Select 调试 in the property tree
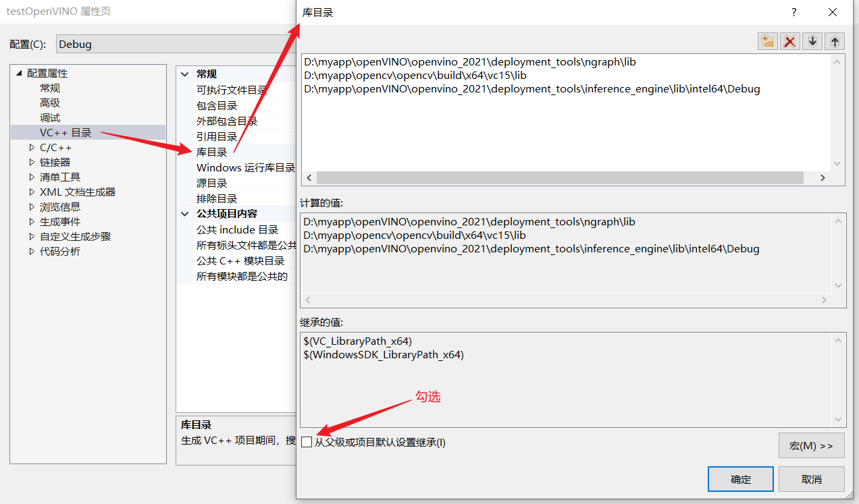The width and height of the screenshot is (859, 504). [50, 117]
